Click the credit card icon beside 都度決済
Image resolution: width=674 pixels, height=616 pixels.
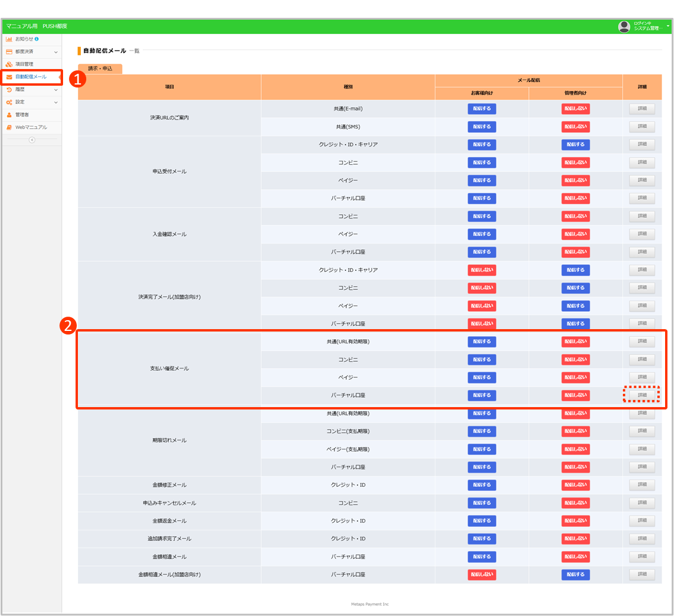click(9, 52)
